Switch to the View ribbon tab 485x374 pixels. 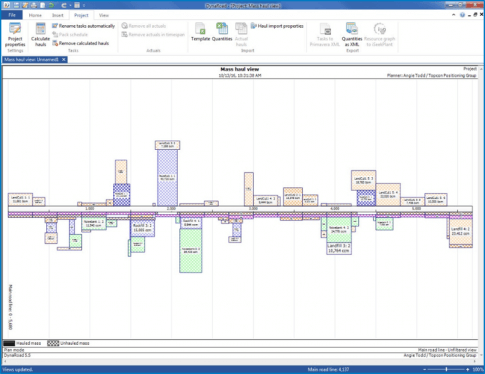(x=104, y=15)
